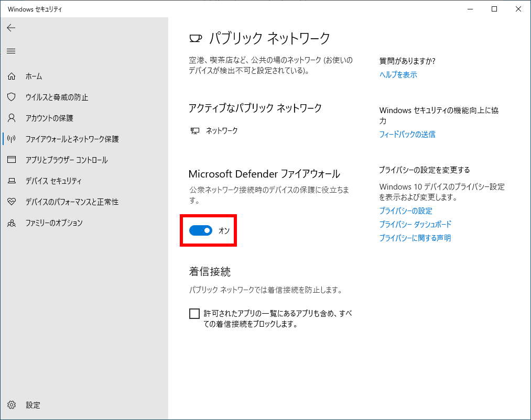
Task: Click the person icon for アカウントの保護
Action: pos(12,118)
